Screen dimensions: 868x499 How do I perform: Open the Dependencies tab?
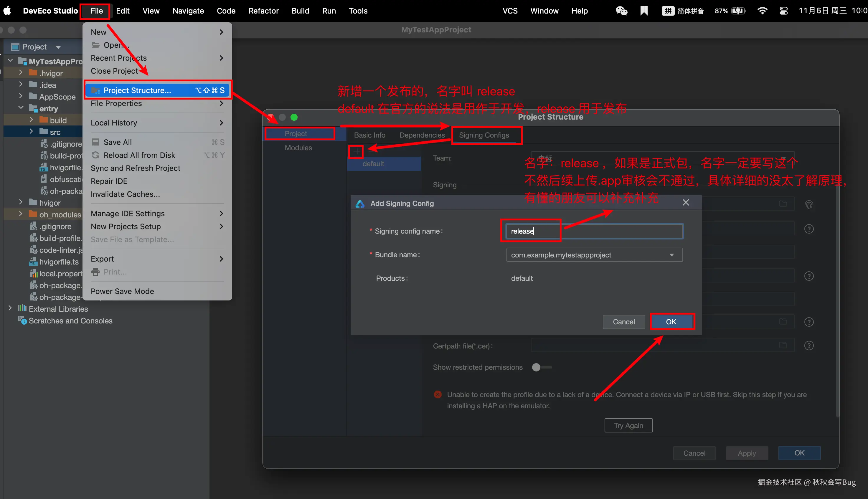click(422, 135)
